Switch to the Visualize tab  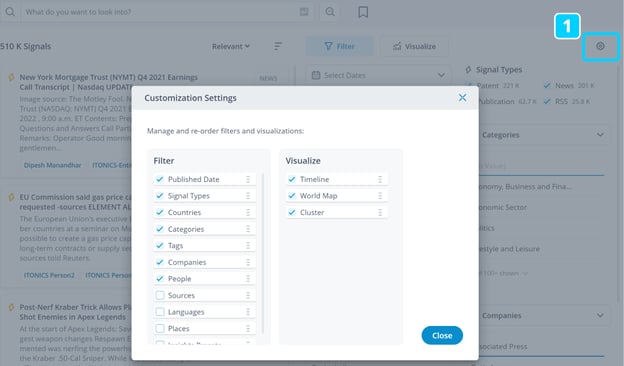point(414,47)
